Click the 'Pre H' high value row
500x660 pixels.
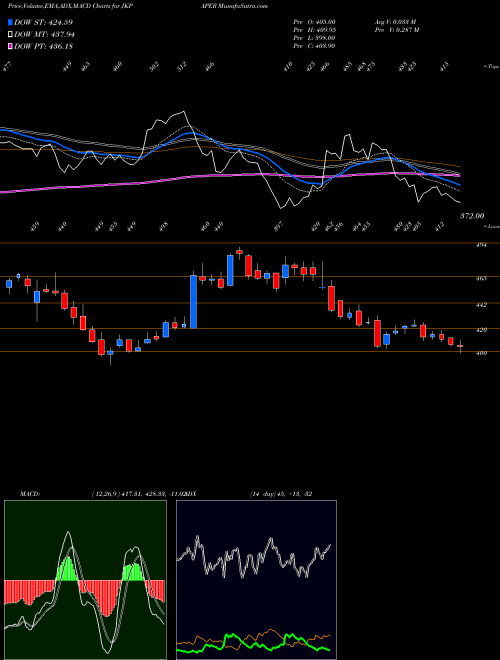[314, 30]
